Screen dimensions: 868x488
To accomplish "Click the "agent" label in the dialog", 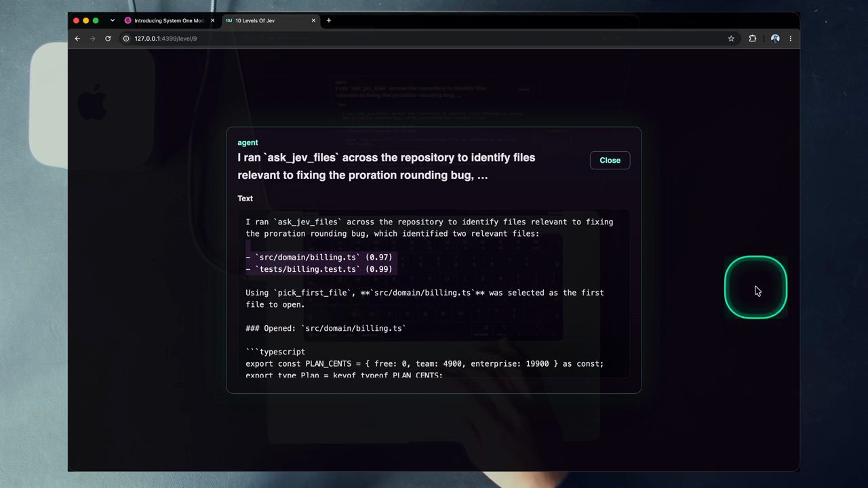I will point(248,142).
